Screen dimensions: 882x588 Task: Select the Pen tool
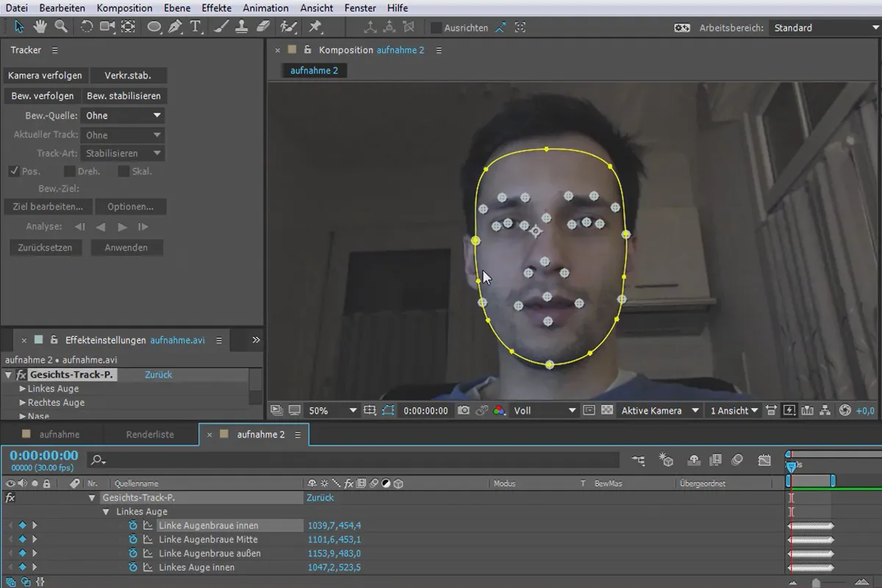(175, 27)
